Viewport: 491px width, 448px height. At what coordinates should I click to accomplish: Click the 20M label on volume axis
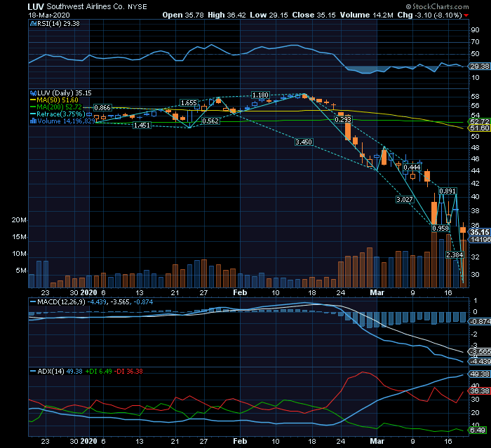(x=19, y=220)
